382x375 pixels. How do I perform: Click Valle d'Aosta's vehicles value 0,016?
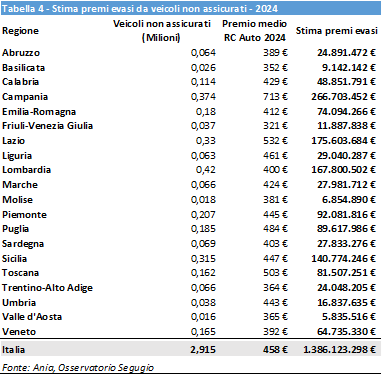(203, 317)
